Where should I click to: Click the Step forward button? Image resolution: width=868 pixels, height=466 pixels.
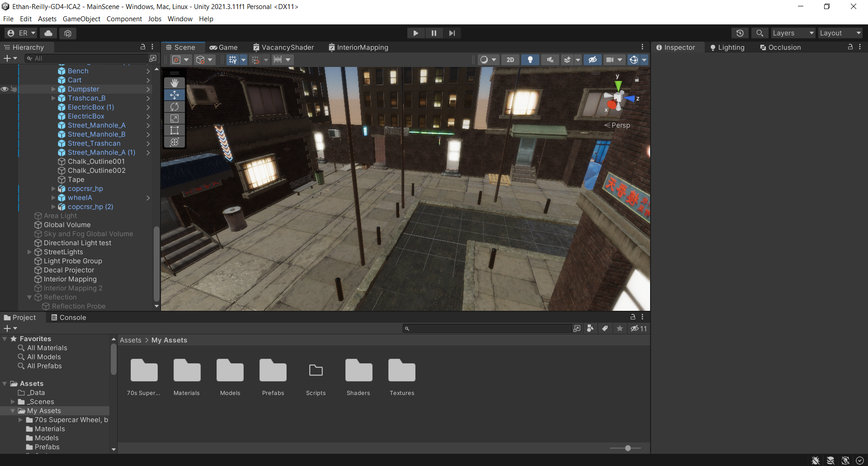(x=452, y=33)
